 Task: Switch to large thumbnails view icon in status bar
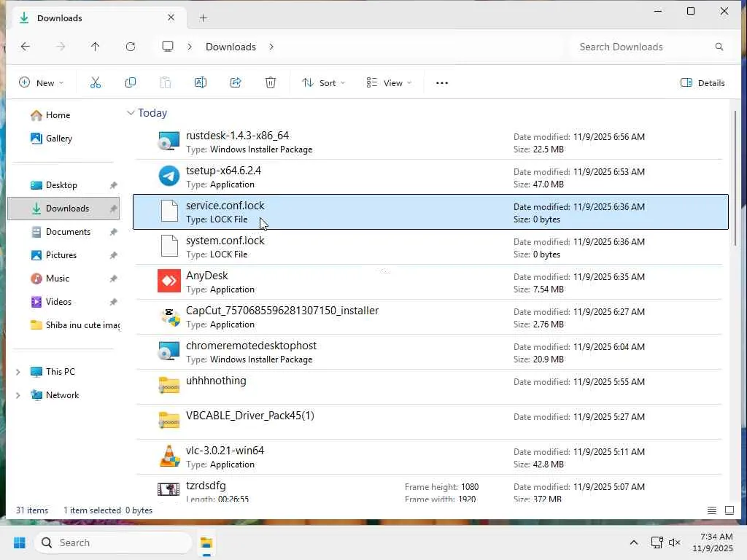(729, 510)
